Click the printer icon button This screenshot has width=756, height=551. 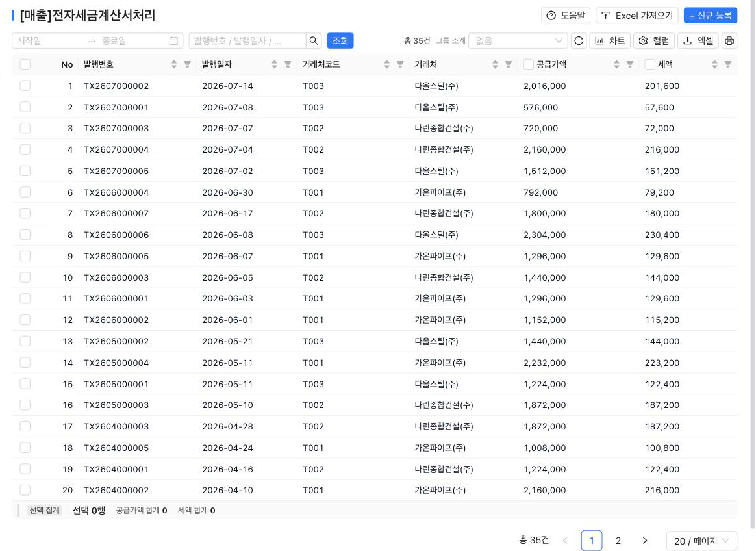(x=729, y=41)
